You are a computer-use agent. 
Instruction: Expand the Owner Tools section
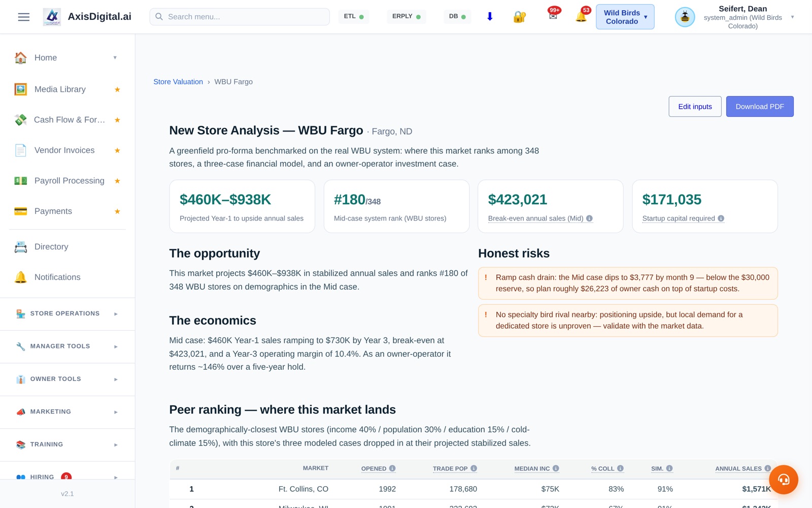(x=116, y=379)
